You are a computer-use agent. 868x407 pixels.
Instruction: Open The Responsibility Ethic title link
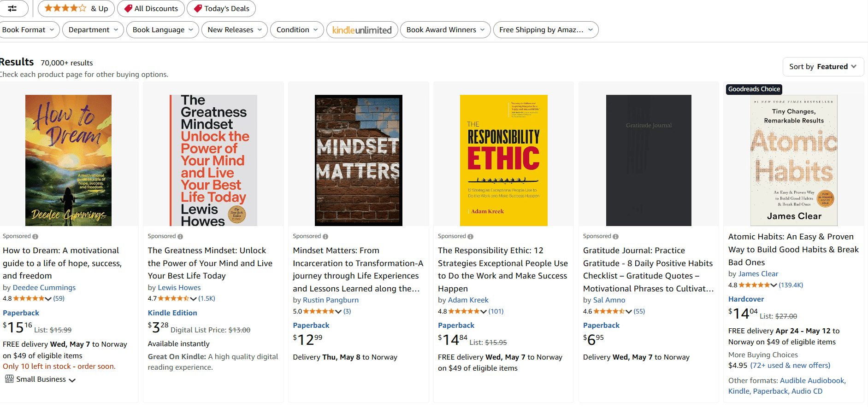503,269
